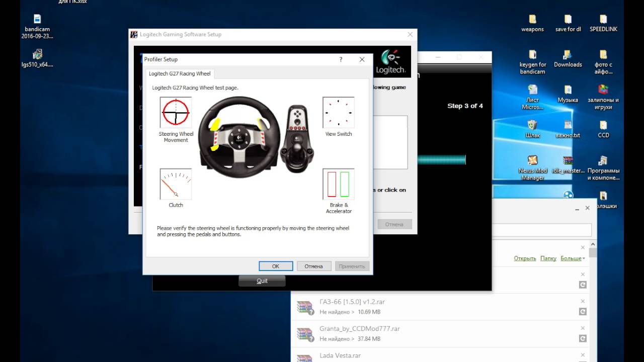Remove Lada Vesta.rar from downloads list
The height and width of the screenshot is (362, 644).
[x=583, y=355]
